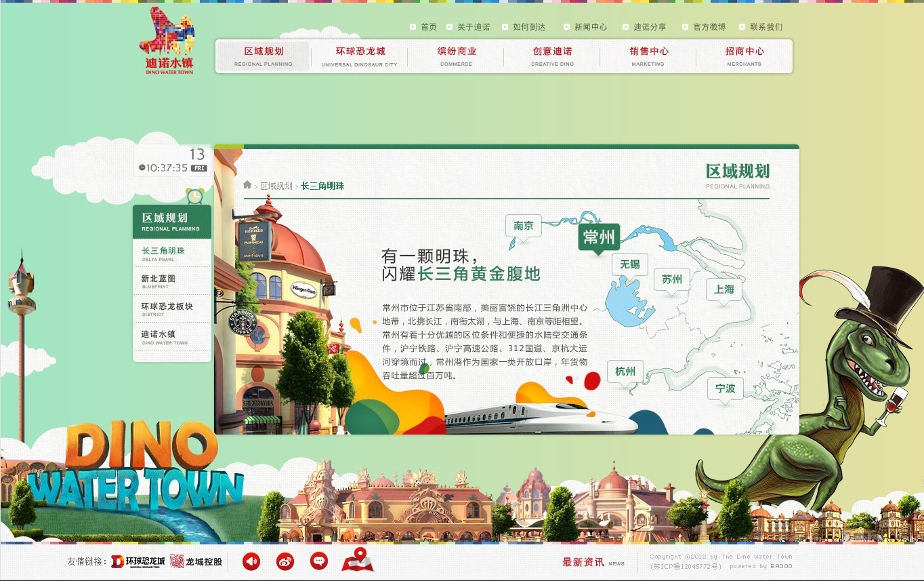
Task: Open the Weibo icon in the footer
Action: click(x=285, y=561)
